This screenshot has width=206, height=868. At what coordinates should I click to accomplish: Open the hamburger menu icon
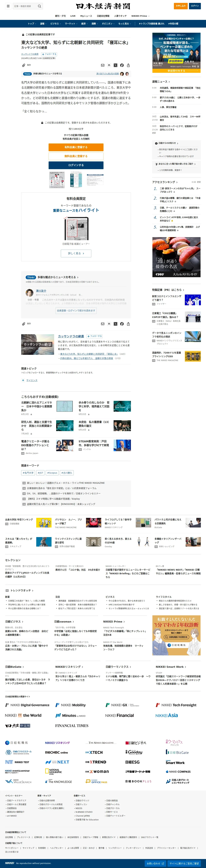8,6
